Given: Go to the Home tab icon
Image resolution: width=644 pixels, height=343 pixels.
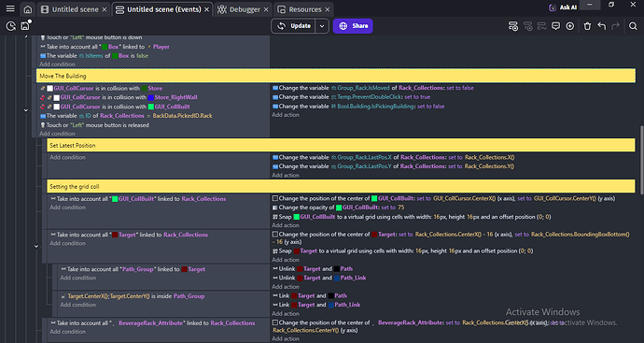Looking at the screenshot, I should [x=27, y=9].
